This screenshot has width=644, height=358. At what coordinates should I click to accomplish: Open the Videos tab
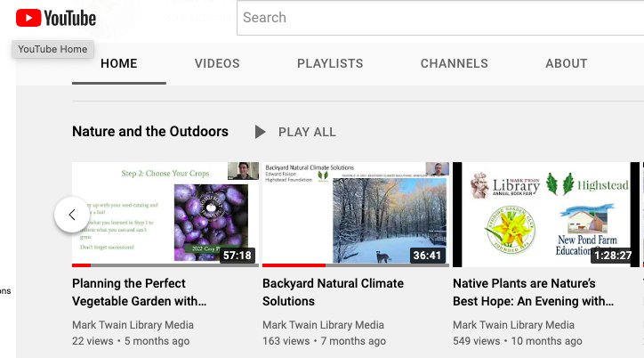pyautogui.click(x=217, y=64)
